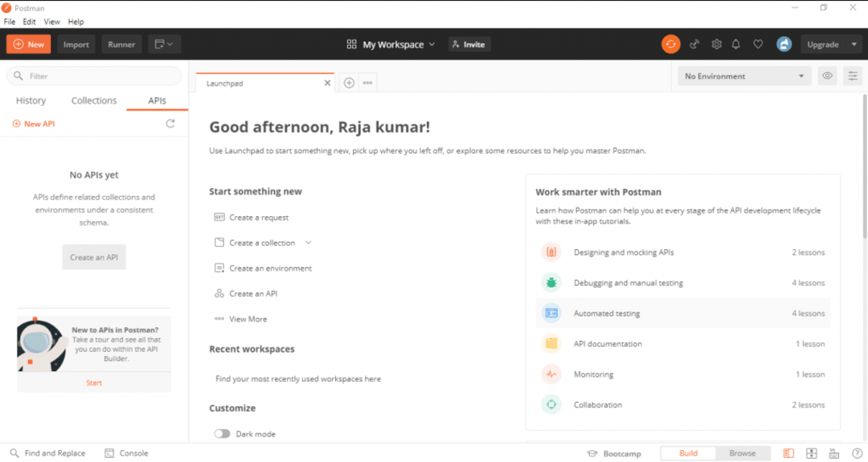Click the Create an API button

(x=94, y=257)
